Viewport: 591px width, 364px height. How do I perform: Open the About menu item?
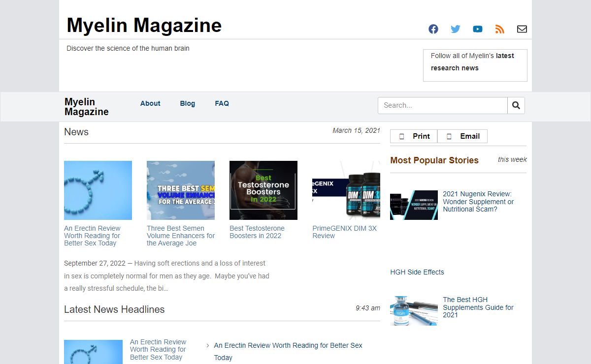pyautogui.click(x=150, y=103)
